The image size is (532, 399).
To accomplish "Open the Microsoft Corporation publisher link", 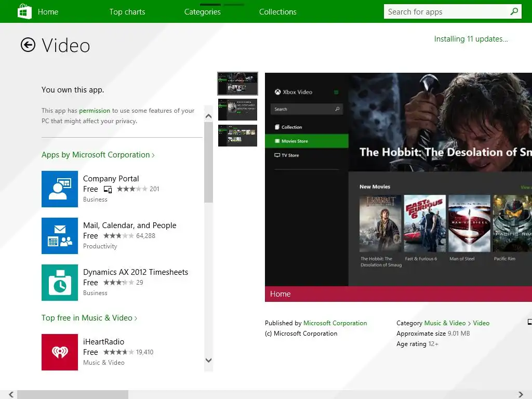I will pos(335,323).
